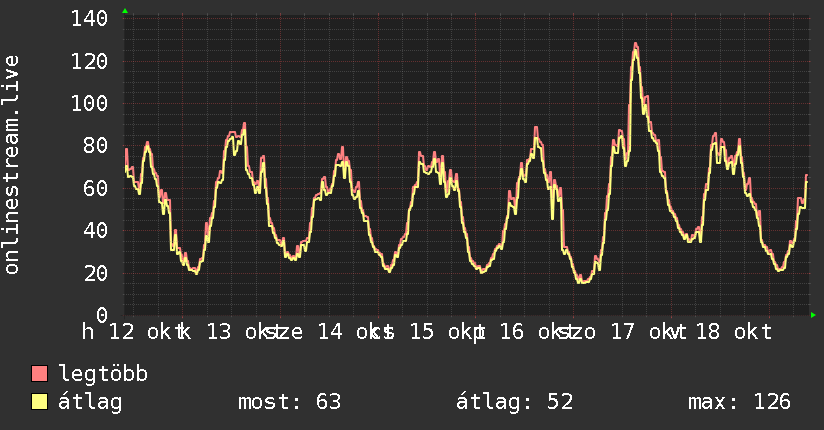Click the y-axis label 120
The height and width of the screenshot is (430, 824).
(89, 62)
